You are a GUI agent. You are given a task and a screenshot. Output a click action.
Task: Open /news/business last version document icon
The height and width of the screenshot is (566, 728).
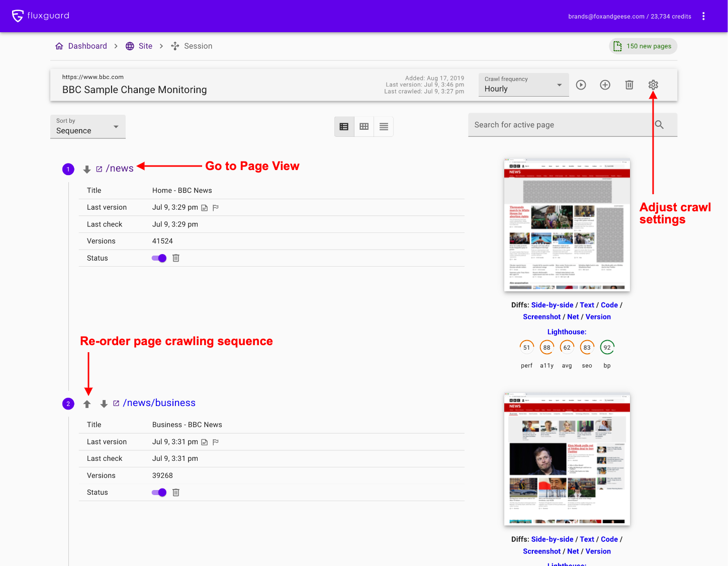tap(204, 442)
